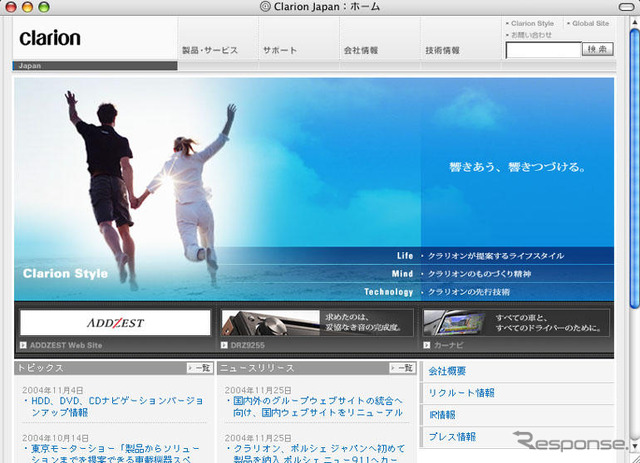Click the vertical scrollbar thumb
Image resolution: width=640 pixels, height=463 pixels.
pyautogui.click(x=634, y=168)
